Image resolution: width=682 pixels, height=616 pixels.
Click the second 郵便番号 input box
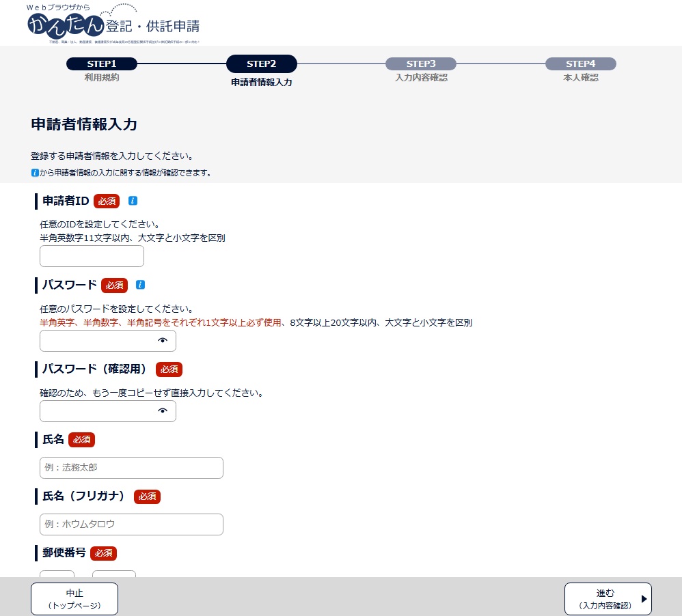point(114,574)
